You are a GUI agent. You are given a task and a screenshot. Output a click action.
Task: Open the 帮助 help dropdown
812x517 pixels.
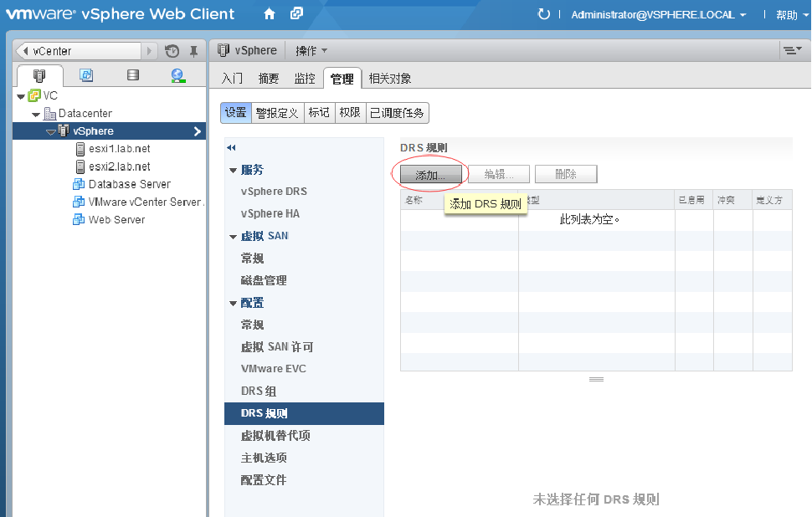[x=792, y=15]
